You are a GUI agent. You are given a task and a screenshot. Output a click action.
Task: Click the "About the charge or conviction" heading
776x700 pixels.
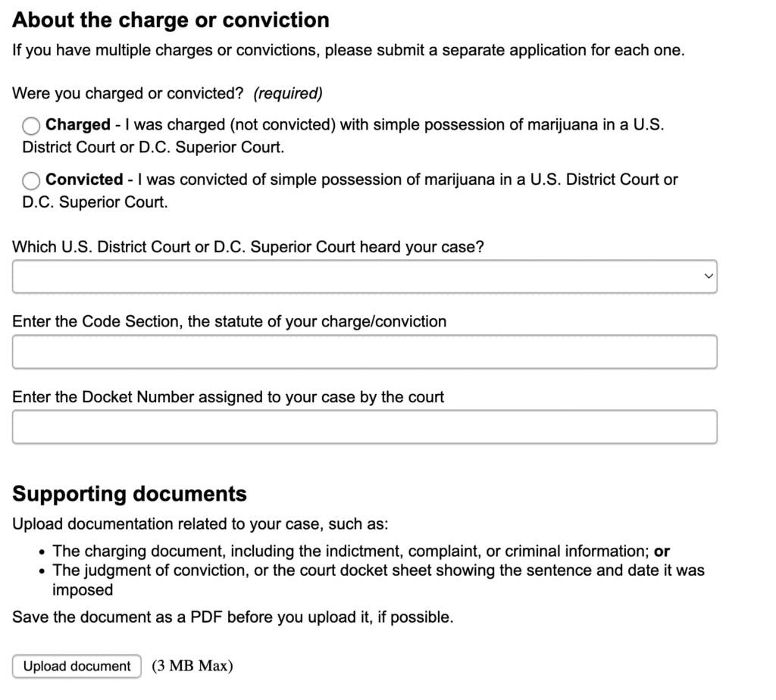click(x=171, y=20)
